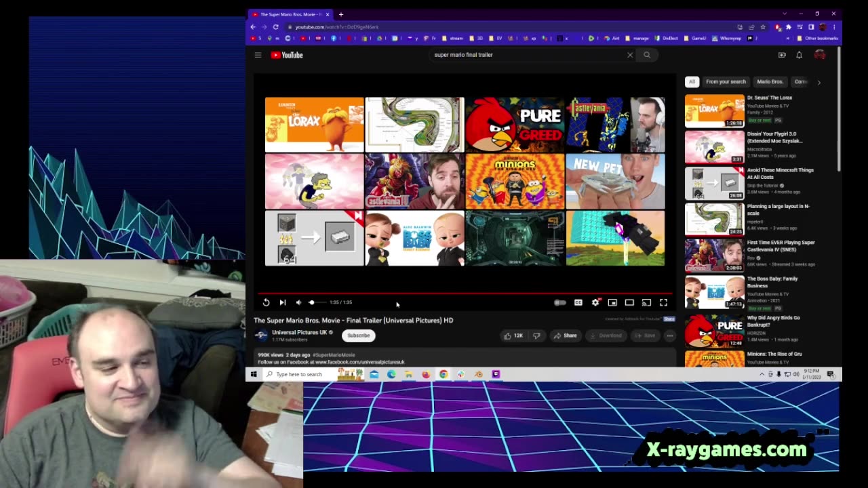Bookmark this page with the star icon

763,27
